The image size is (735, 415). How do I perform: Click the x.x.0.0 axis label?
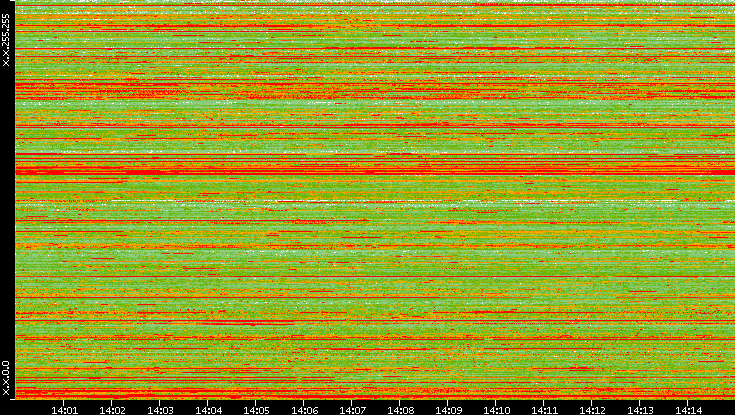6,378
